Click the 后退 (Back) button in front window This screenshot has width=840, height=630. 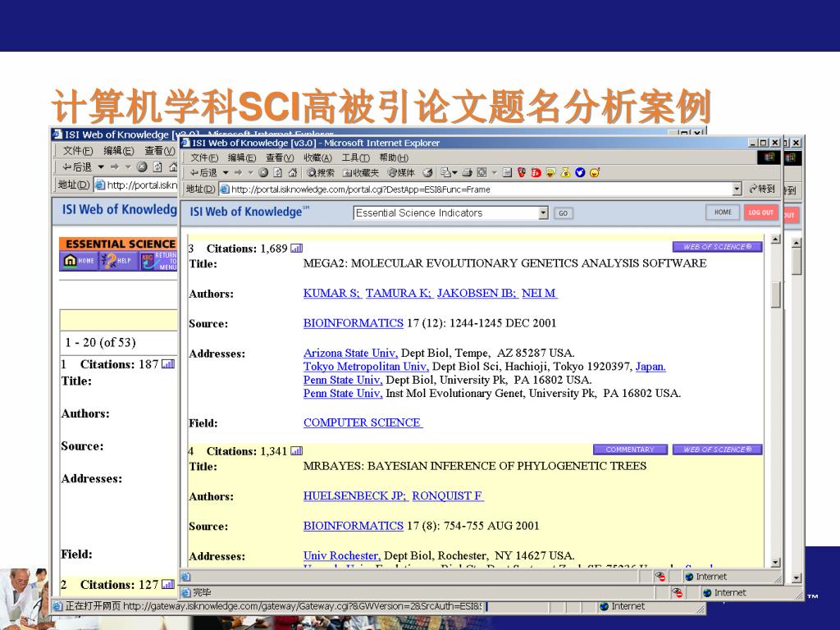pyautogui.click(x=203, y=172)
